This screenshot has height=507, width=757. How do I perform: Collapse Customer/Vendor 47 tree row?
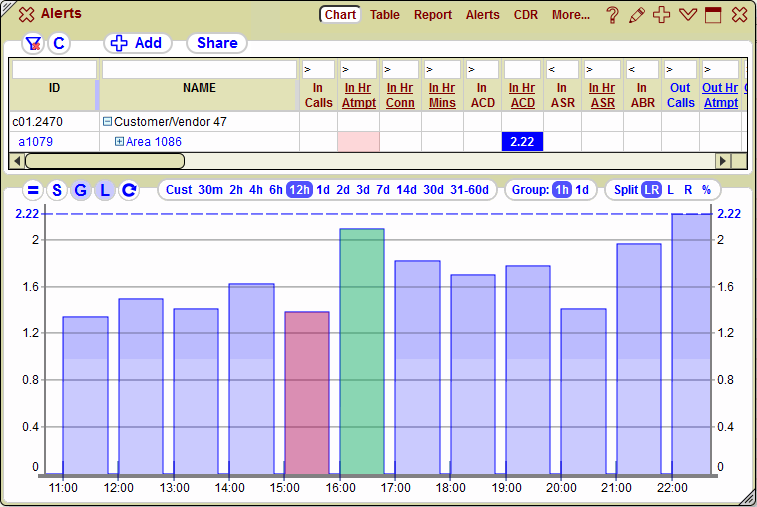point(108,122)
